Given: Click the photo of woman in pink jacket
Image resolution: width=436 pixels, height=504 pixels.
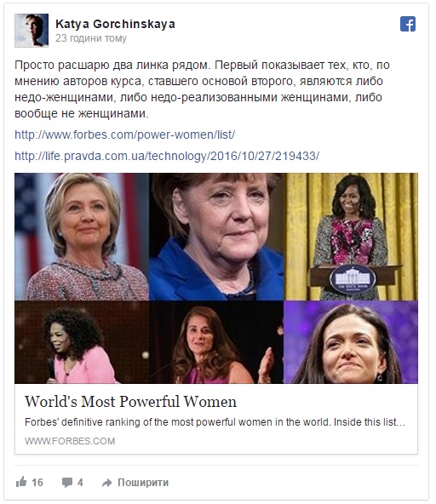Looking at the screenshot, I should 82,342.
